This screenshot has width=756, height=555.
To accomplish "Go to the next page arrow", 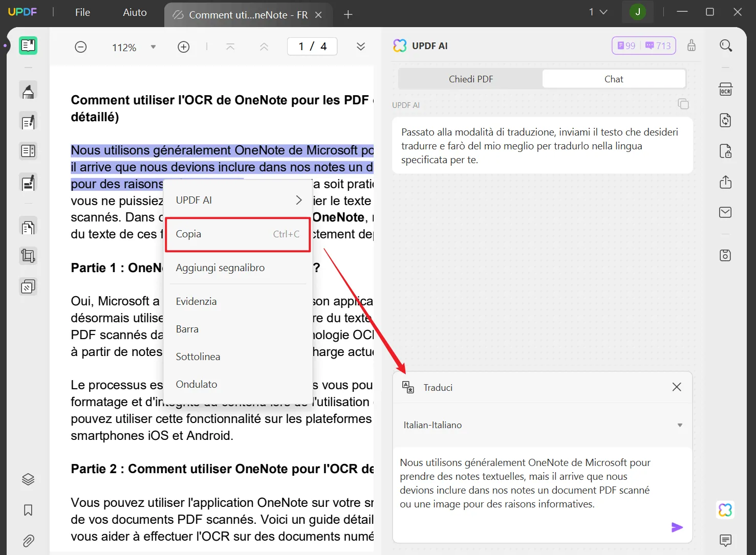I will [x=361, y=47].
